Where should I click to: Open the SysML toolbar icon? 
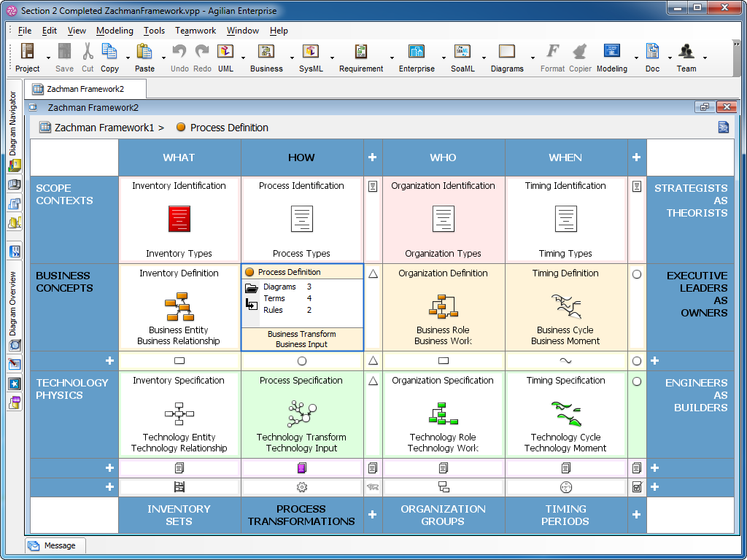tap(311, 52)
